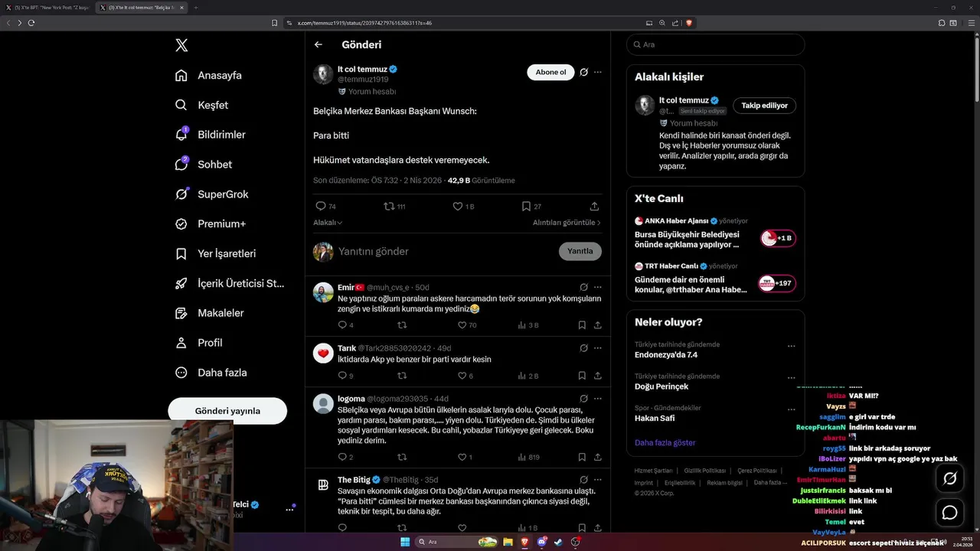
Task: Open options for Hakan Safi trend
Action: (791, 409)
